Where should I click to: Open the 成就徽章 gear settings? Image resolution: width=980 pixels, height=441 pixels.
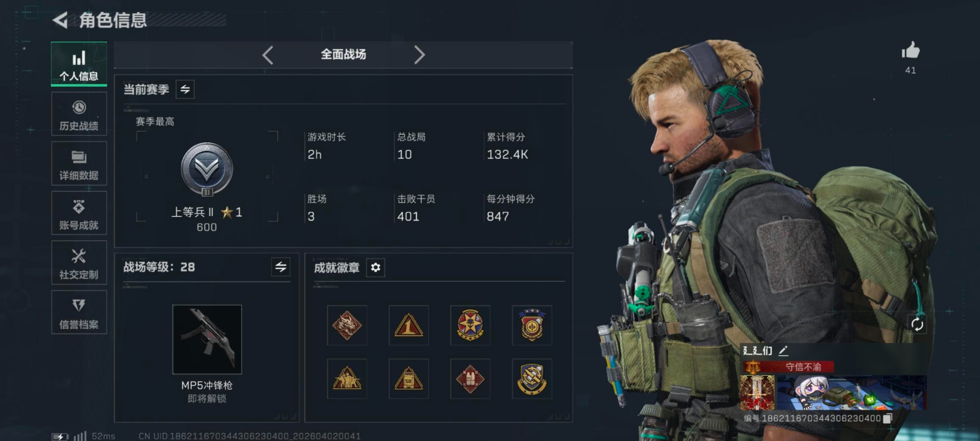pos(376,267)
